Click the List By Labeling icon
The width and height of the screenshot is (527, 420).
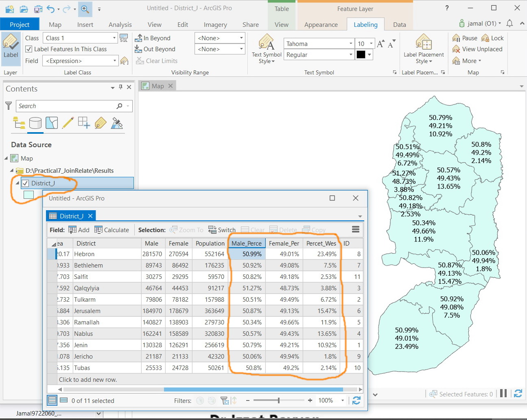(x=101, y=123)
